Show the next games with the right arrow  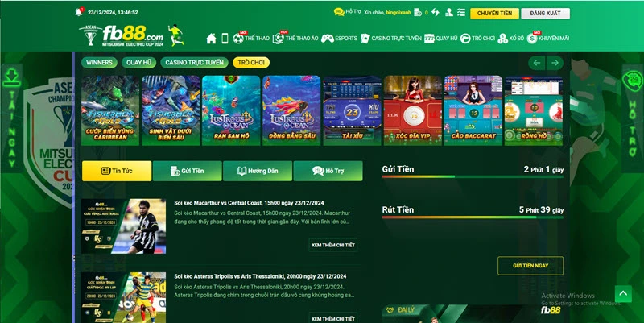click(555, 63)
